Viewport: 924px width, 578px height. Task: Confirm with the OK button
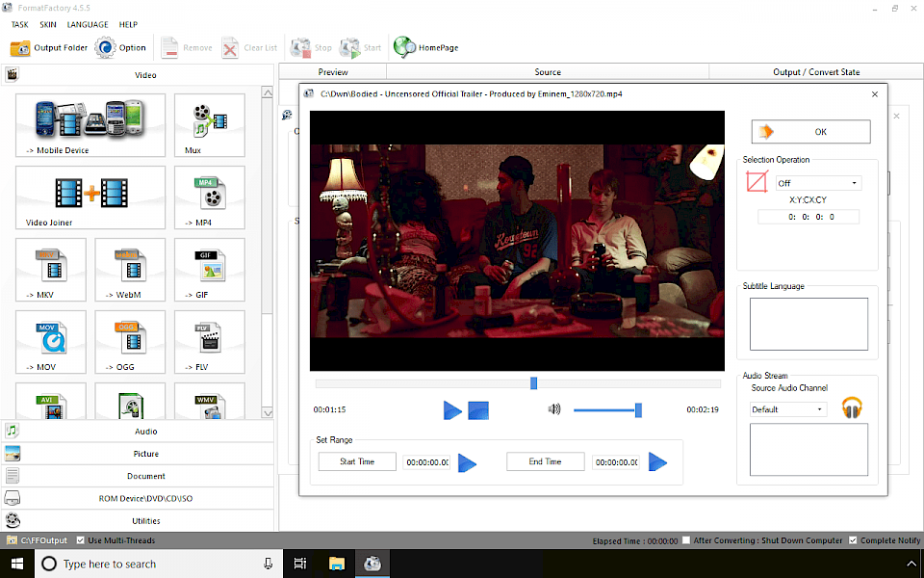pos(810,132)
